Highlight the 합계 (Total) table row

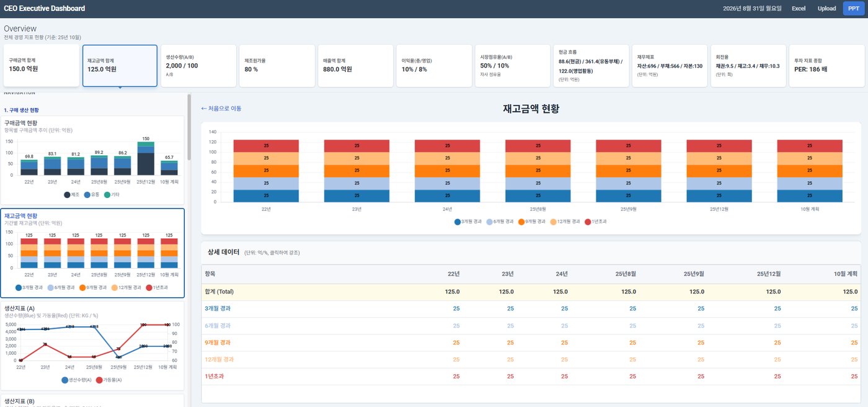pyautogui.click(x=531, y=292)
